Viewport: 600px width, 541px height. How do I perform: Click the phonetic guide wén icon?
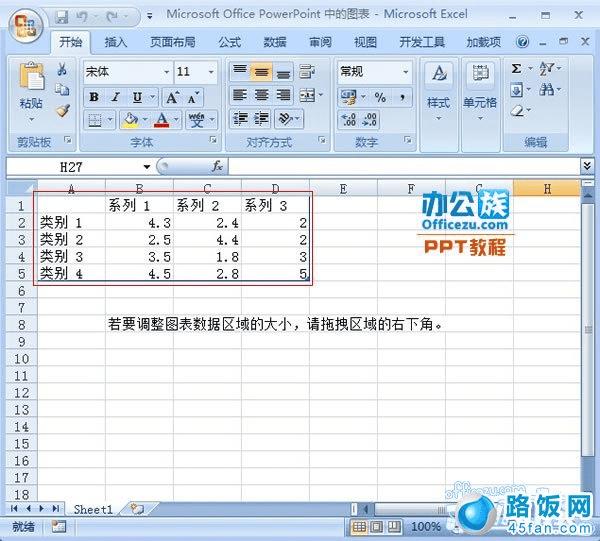(x=197, y=121)
